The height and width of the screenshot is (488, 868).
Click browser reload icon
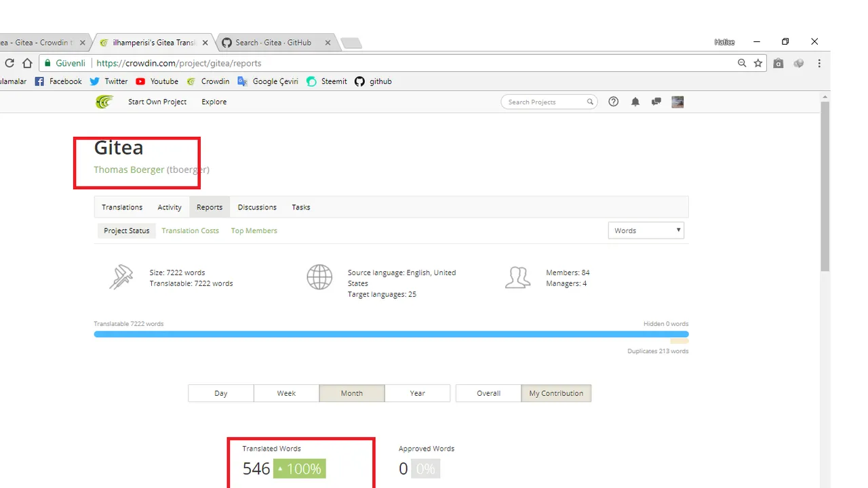coord(9,63)
